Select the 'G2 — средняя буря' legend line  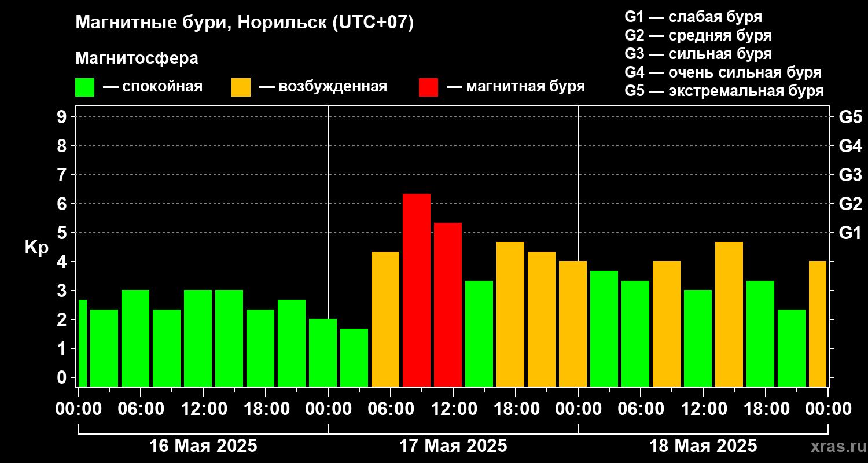click(698, 35)
